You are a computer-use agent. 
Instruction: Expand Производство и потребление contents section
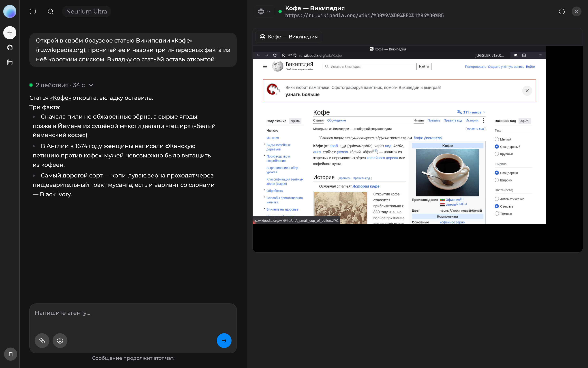[x=264, y=156]
